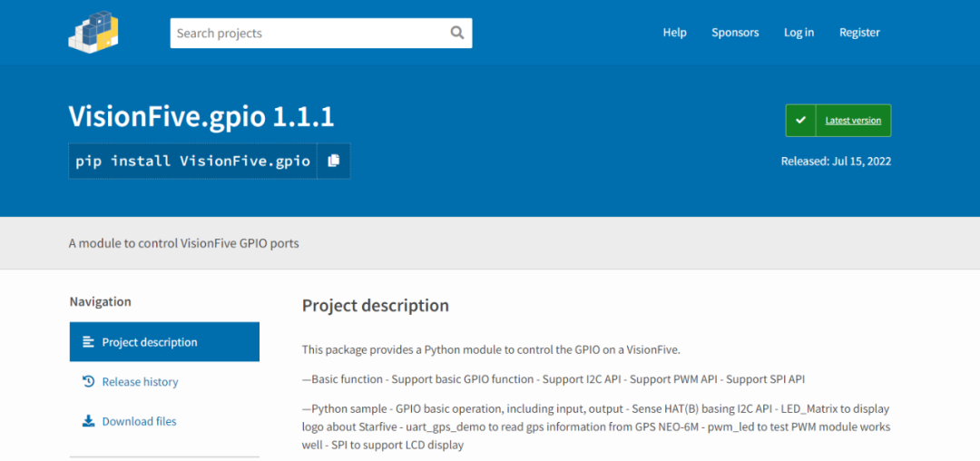Click the Latest version link

click(x=853, y=121)
